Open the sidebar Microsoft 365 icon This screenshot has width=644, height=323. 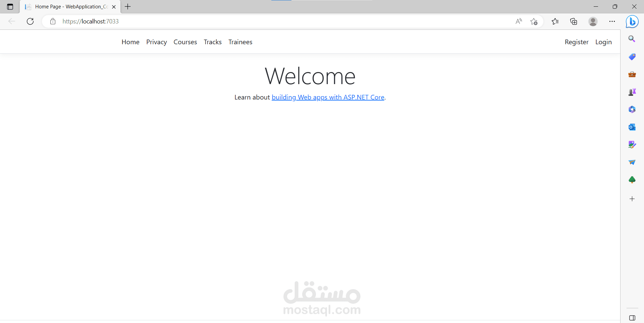point(632,110)
